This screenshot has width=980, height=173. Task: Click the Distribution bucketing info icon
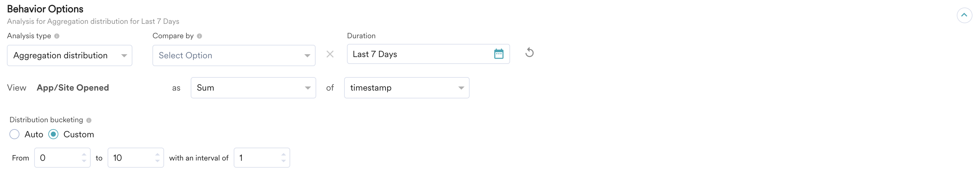(89, 120)
